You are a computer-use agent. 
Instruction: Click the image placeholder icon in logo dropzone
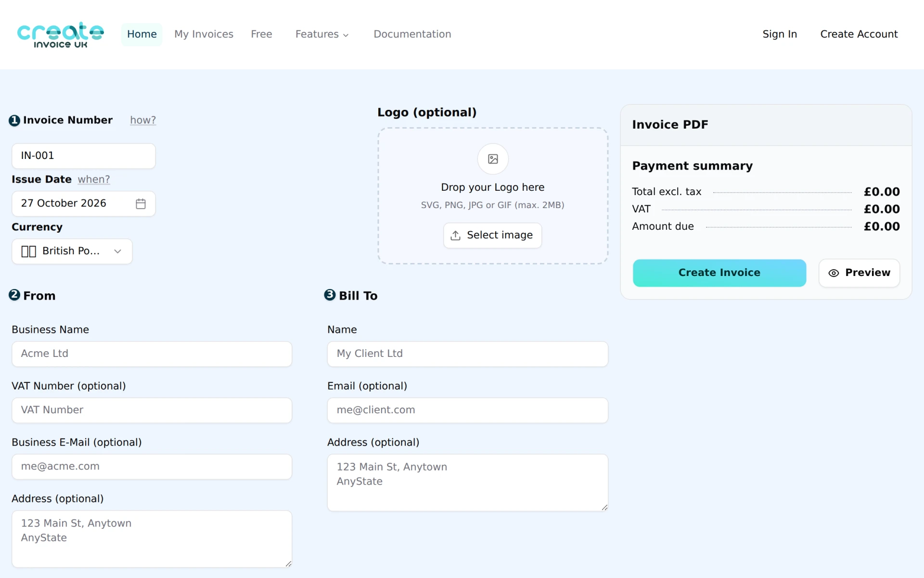[493, 159]
